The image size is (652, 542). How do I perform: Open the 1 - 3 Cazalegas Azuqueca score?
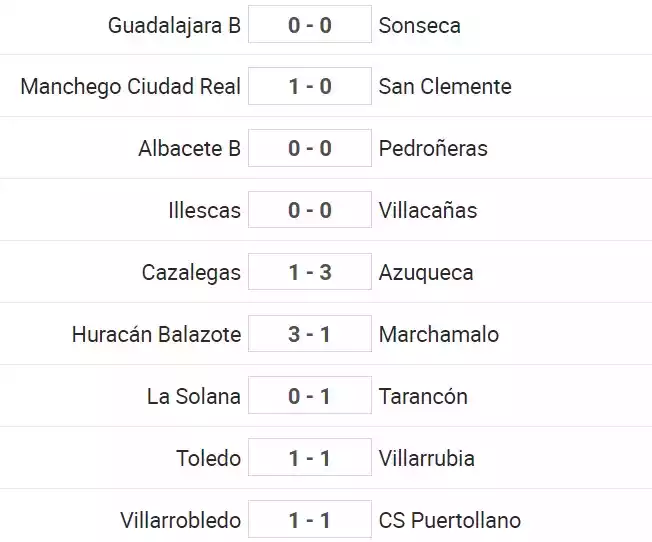(x=310, y=272)
